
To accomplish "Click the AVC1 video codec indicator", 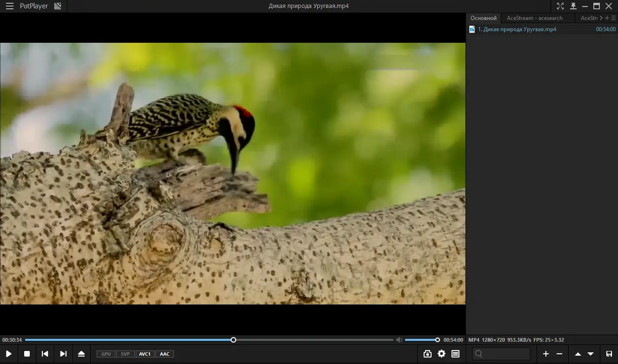I will pos(145,354).
